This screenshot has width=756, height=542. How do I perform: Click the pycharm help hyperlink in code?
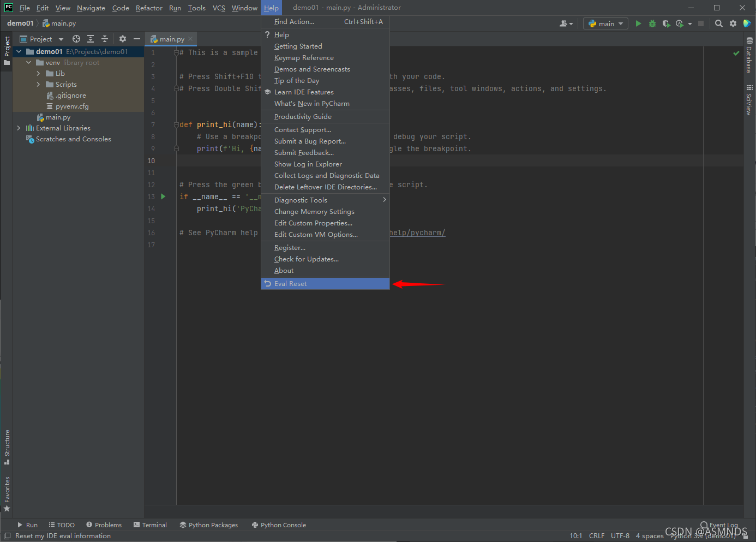417,233
